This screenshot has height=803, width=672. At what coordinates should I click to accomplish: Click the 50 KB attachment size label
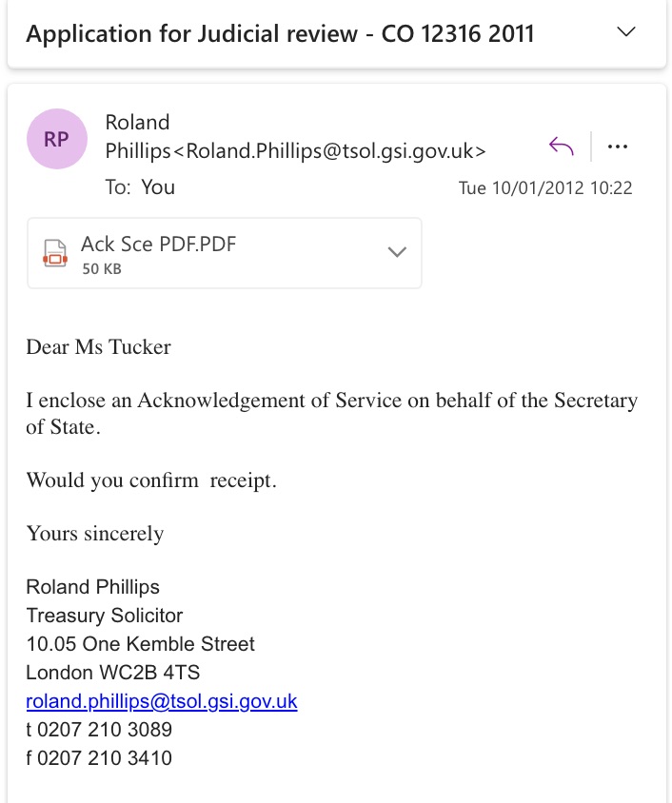pyautogui.click(x=101, y=269)
